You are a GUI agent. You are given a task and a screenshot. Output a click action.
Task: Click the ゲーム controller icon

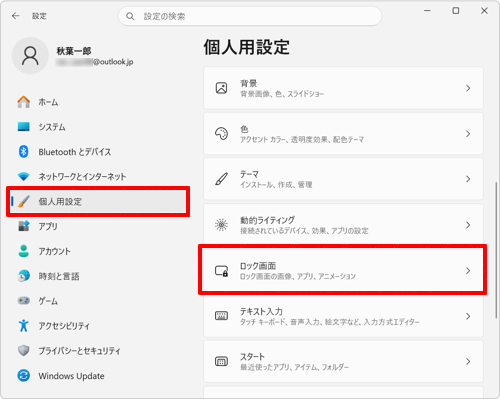point(24,301)
